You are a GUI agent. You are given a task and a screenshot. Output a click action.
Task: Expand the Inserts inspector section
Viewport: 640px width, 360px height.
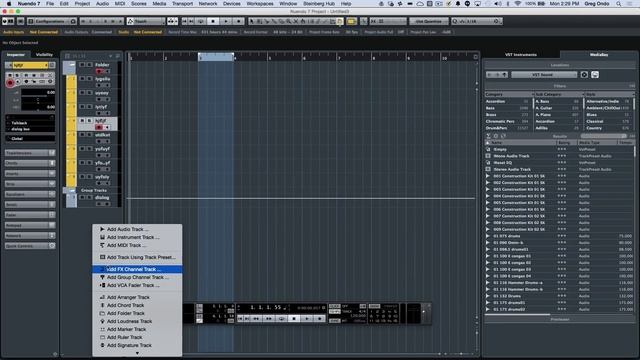30,173
